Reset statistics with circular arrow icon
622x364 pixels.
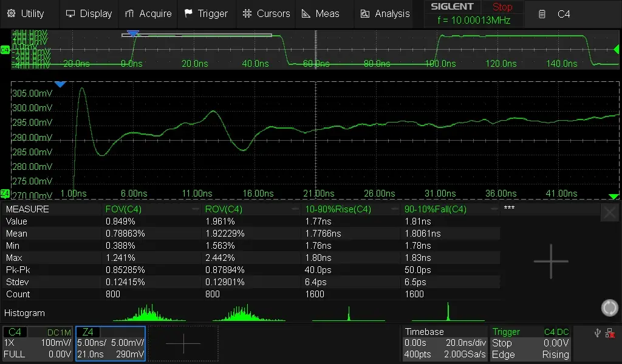tap(609, 308)
